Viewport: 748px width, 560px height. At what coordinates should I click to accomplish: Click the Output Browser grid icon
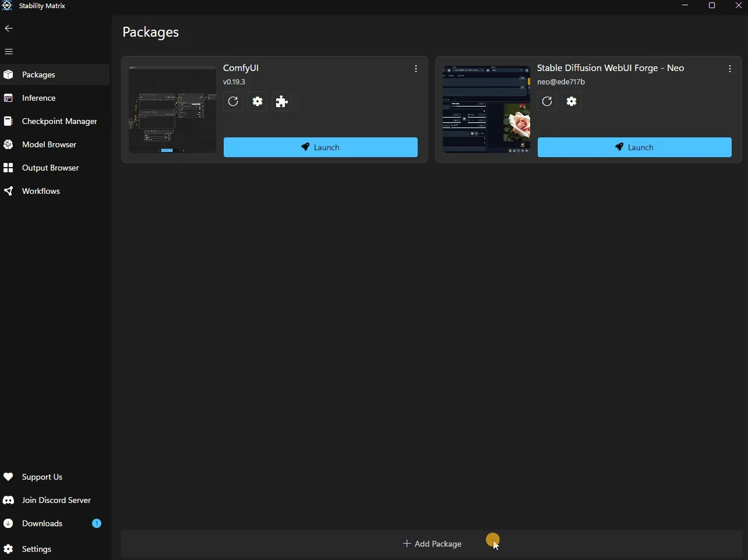pos(8,168)
